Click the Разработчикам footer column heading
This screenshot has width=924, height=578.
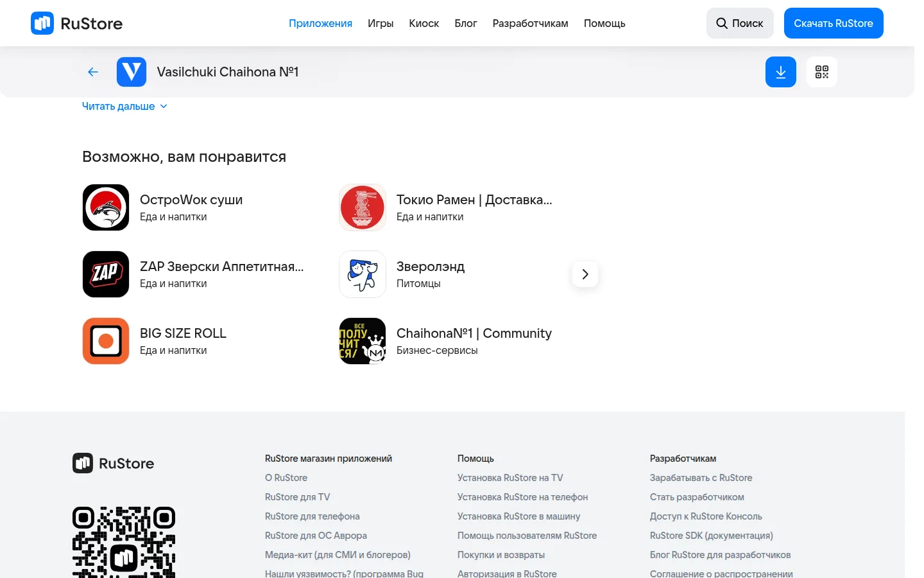(683, 459)
